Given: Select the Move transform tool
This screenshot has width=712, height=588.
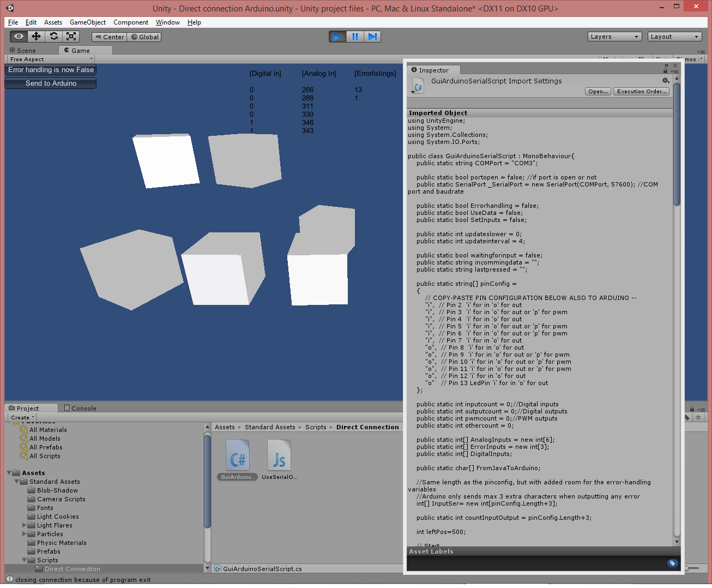Looking at the screenshot, I should (36, 37).
